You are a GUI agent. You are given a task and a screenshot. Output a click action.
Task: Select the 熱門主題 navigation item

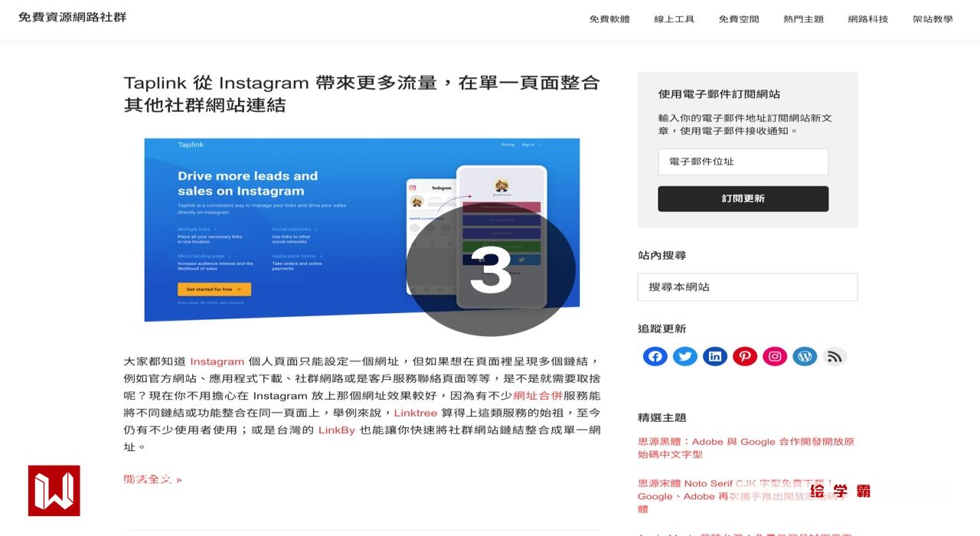(803, 19)
